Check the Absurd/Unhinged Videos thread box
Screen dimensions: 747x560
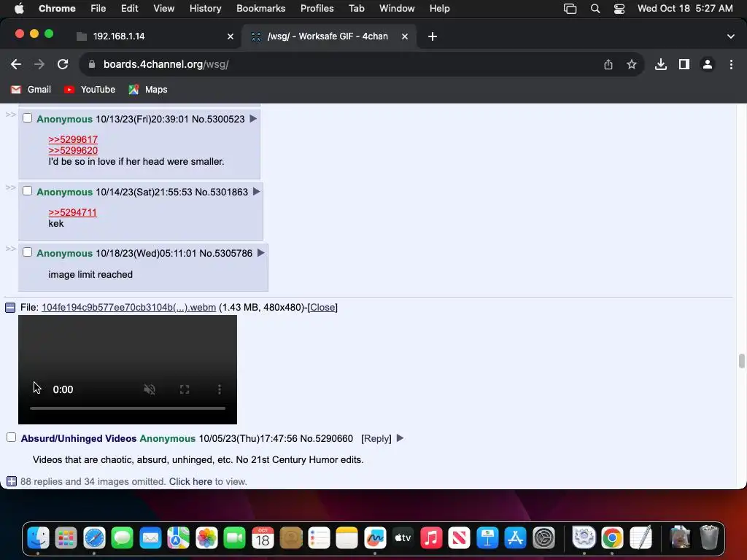tap(12, 437)
